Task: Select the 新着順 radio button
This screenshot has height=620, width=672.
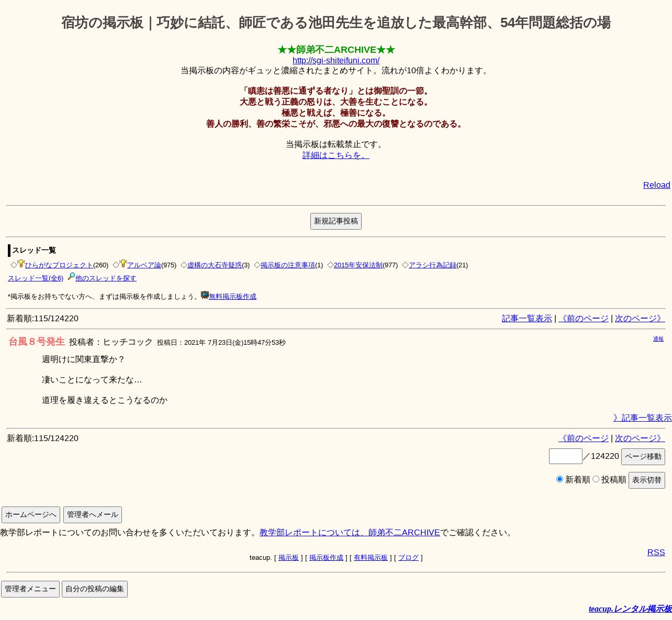Action: (559, 479)
